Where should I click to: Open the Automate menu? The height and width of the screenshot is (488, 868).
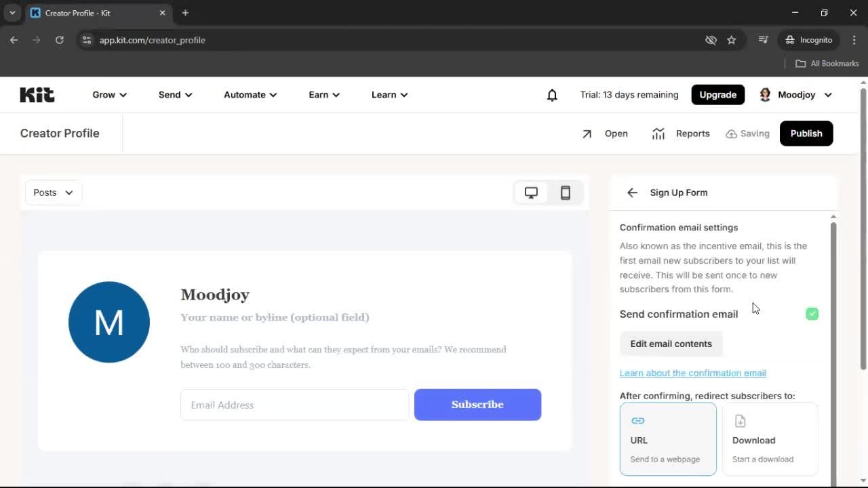click(x=250, y=95)
